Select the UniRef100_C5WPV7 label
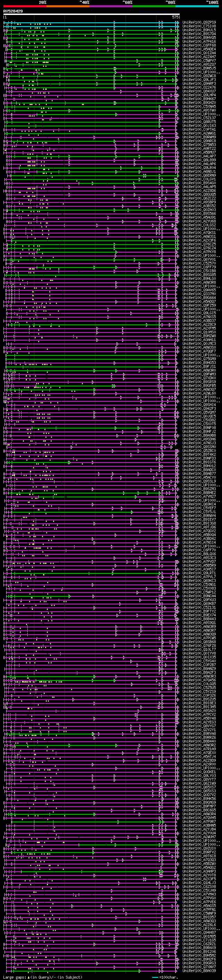Screen dimensions: 222x980 (199, 60)
